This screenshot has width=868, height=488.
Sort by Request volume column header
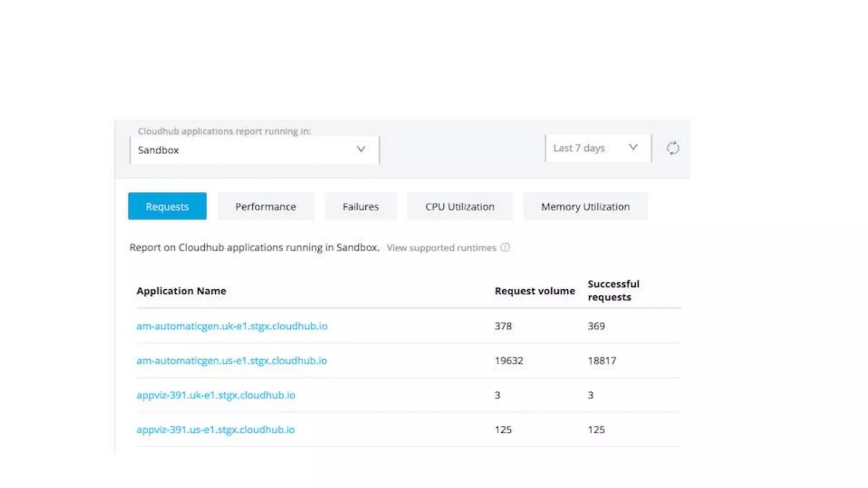pyautogui.click(x=534, y=291)
